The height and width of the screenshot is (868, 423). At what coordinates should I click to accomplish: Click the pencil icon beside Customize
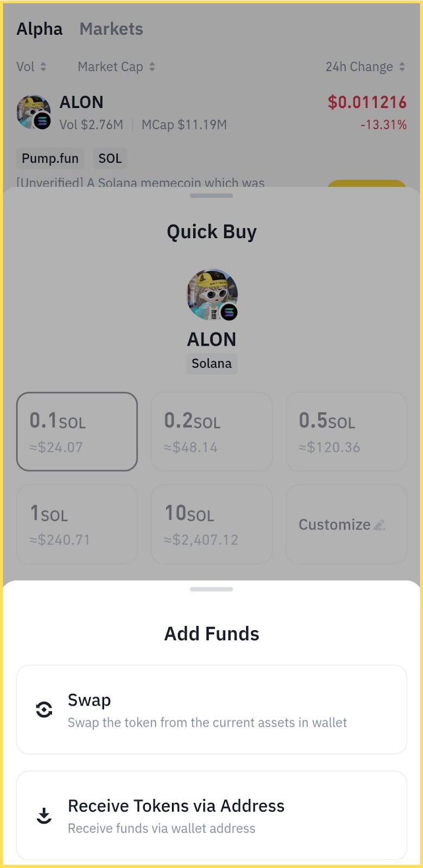pos(380,525)
